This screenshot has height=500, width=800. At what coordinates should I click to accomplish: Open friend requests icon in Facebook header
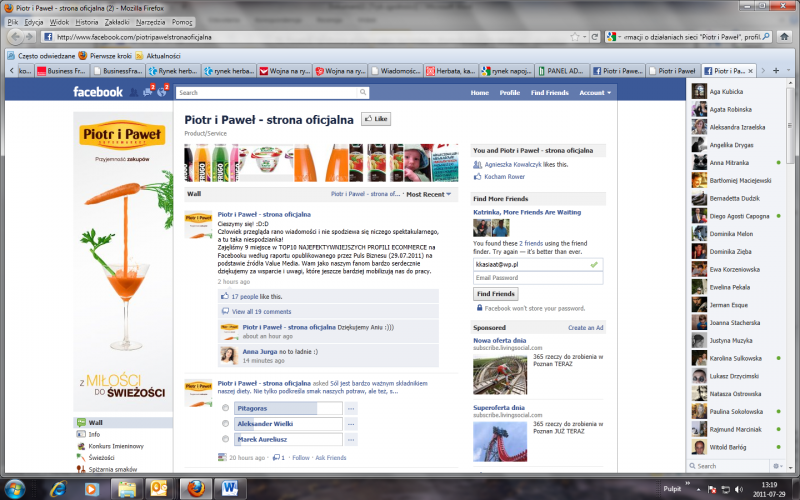pyautogui.click(x=134, y=92)
